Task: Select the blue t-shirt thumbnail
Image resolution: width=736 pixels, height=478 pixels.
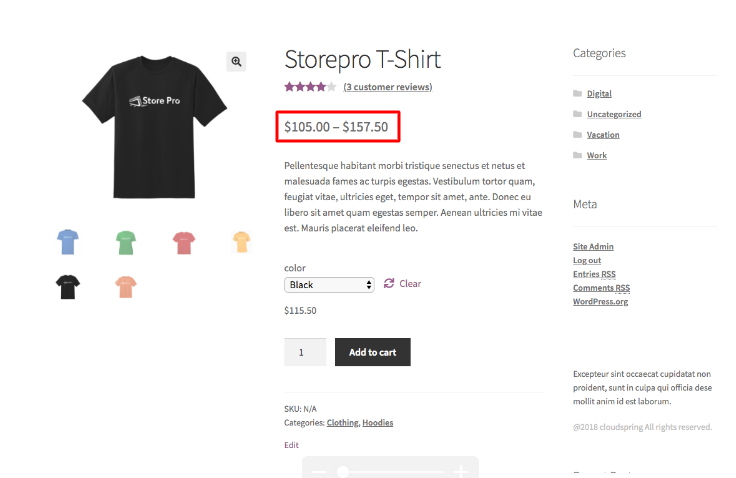Action: 67,241
